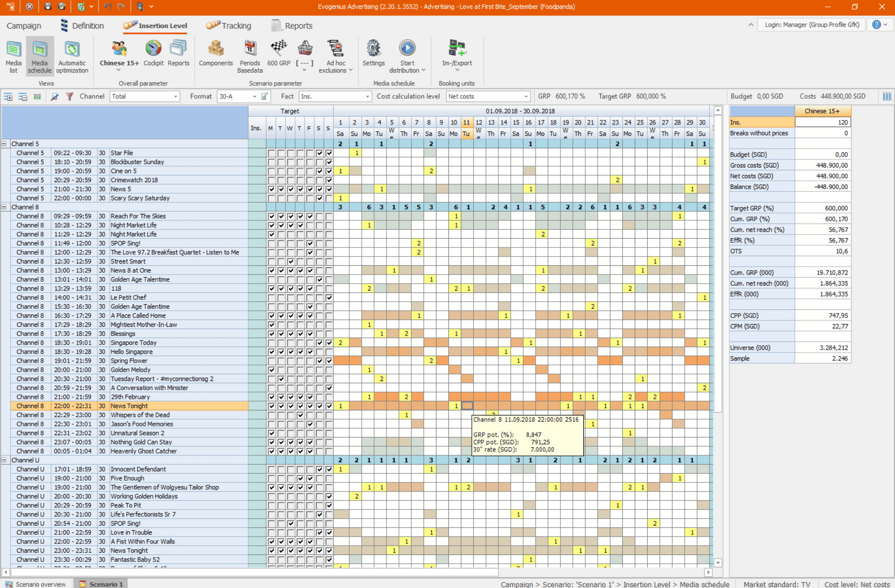The image size is (895, 588).
Task: Click the edit format icon beside 30-A
Action: click(x=265, y=96)
